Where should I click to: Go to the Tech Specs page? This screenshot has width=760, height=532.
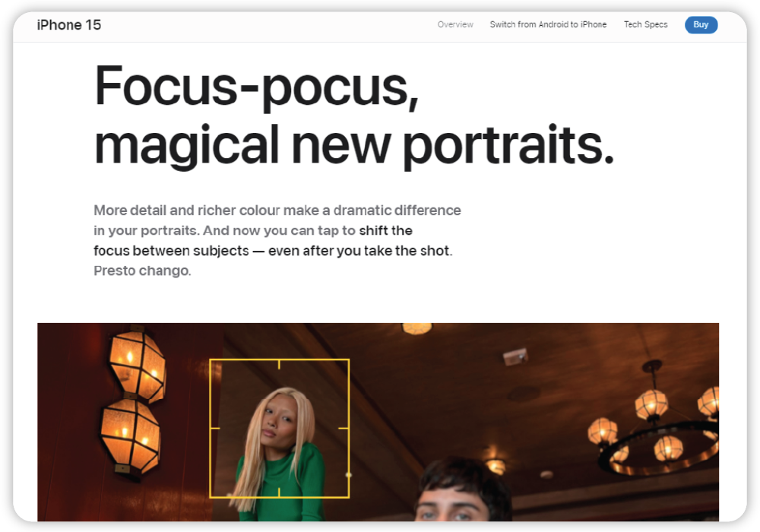tap(645, 25)
